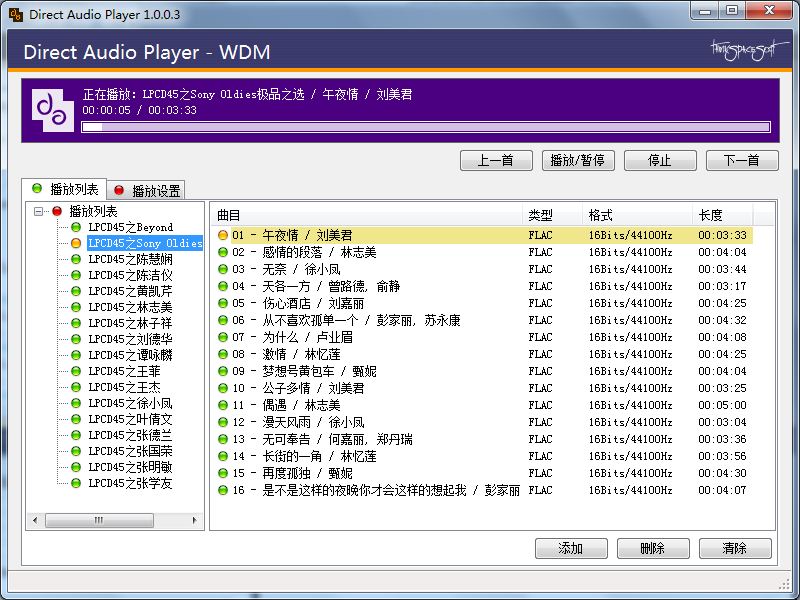Click 清除 to clear the playlist
The width and height of the screenshot is (800, 600).
point(735,548)
